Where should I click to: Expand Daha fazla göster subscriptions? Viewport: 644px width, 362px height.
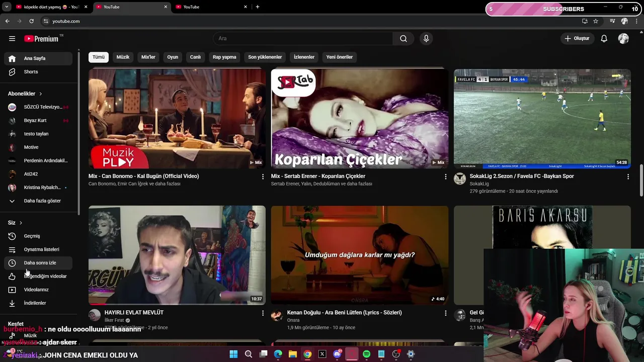38,201
